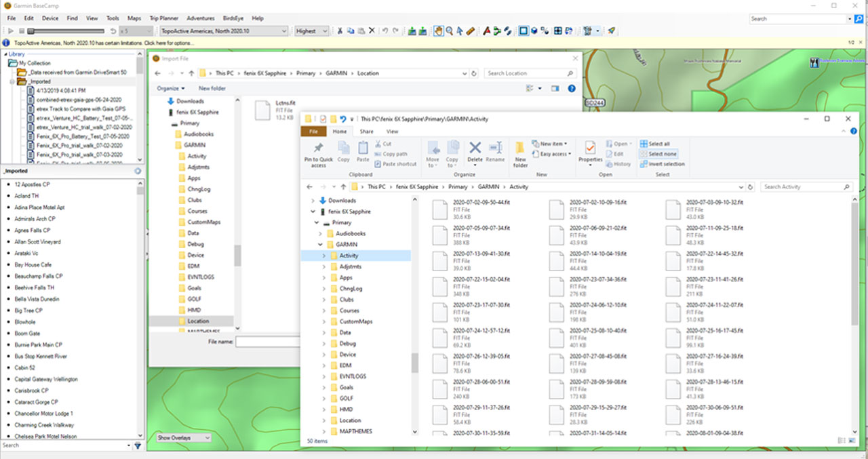
Task: Click New folder in Import File dialog
Action: pos(212,88)
